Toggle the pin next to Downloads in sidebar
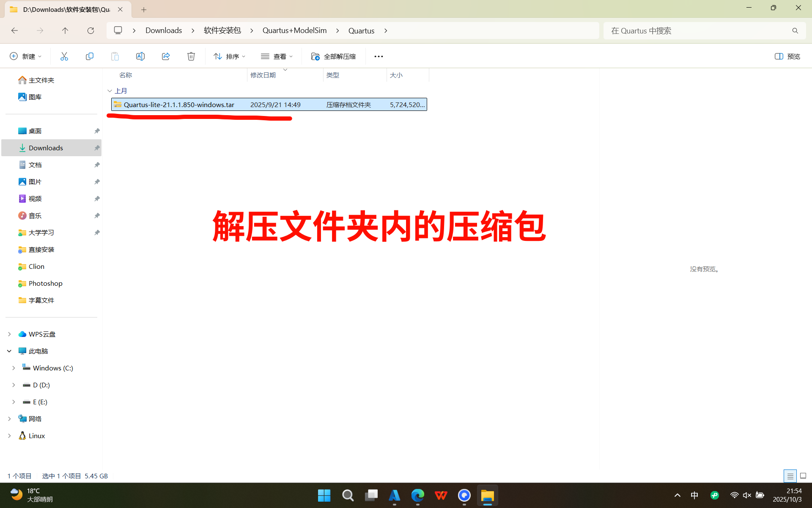The image size is (812, 508). [97, 148]
